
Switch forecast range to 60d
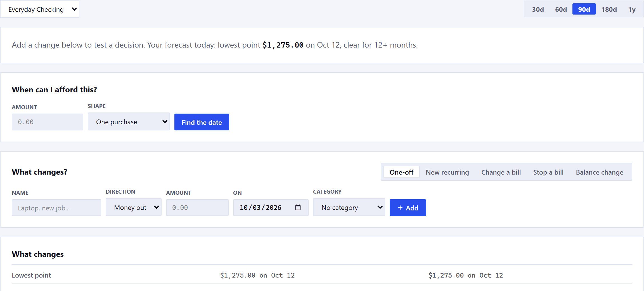click(x=561, y=9)
